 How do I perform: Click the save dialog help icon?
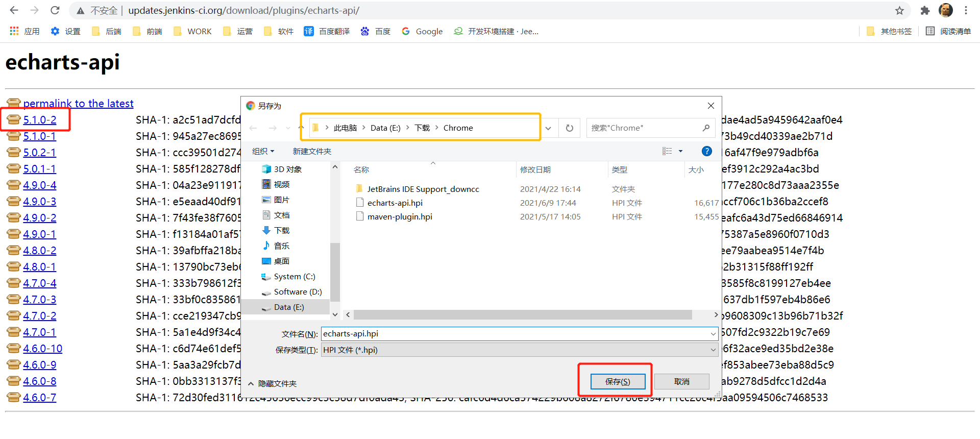707,151
